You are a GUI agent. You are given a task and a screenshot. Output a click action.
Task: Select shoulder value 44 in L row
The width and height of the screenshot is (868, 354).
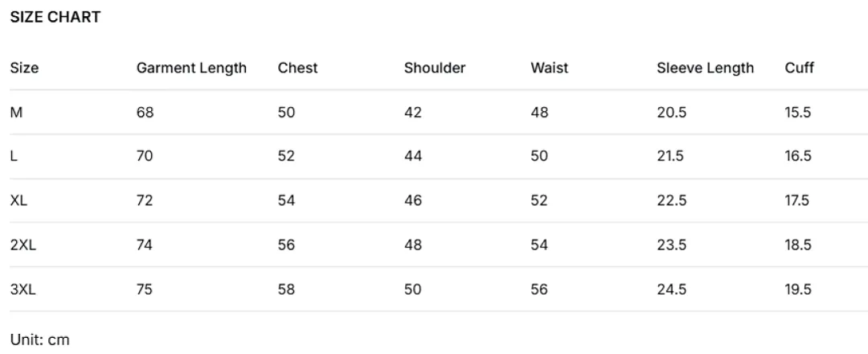413,156
